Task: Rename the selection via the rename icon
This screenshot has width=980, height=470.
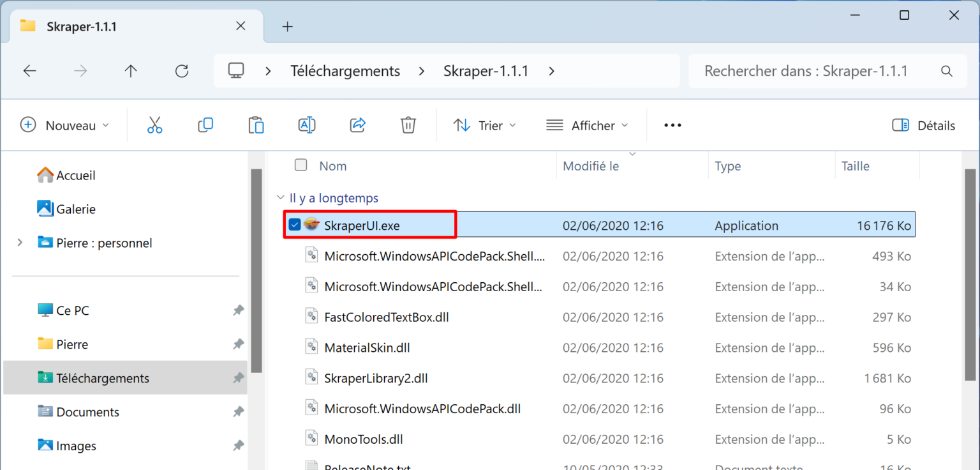Action: pos(307,125)
